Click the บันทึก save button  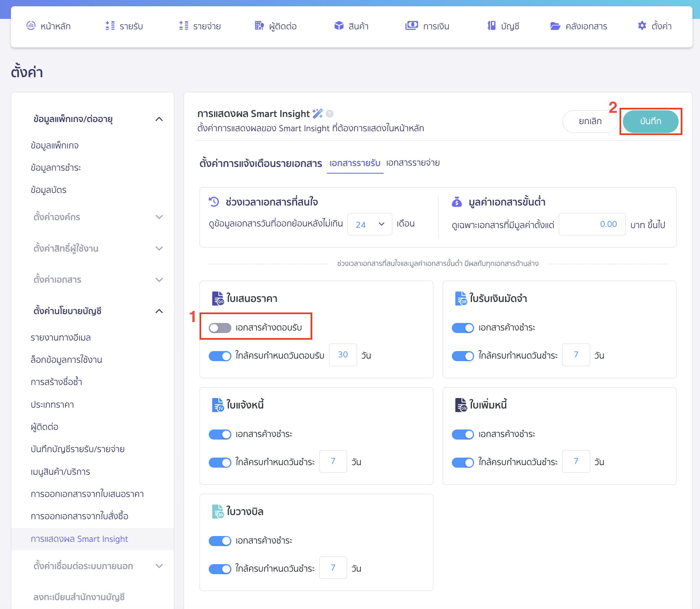(x=650, y=122)
